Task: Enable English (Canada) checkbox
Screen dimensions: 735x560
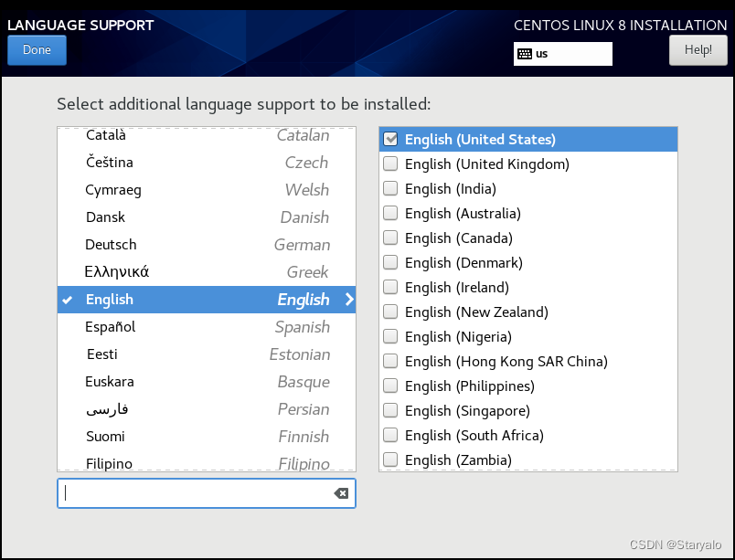Action: [x=390, y=238]
